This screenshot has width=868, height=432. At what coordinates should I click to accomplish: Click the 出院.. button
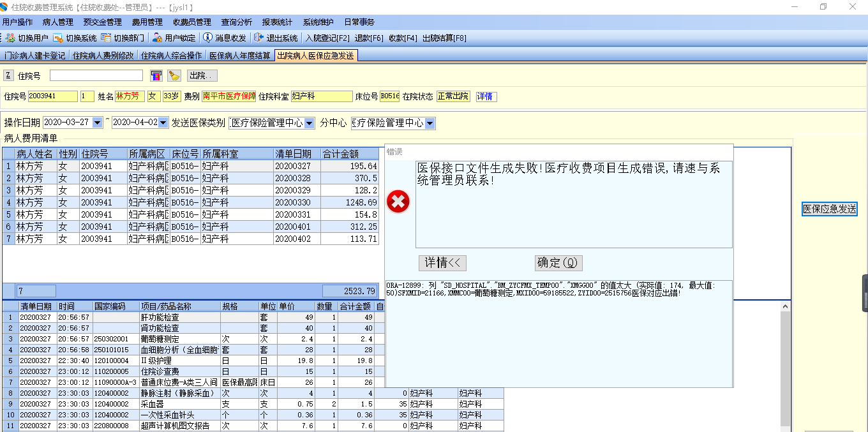click(202, 76)
